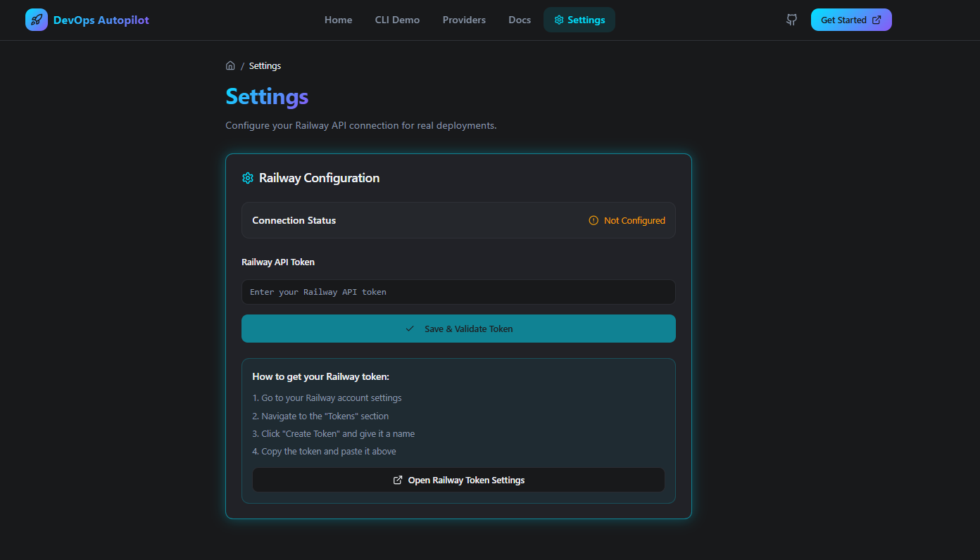The height and width of the screenshot is (560, 980).
Task: Click the gear icon in Settings nav tab
Action: pos(559,20)
